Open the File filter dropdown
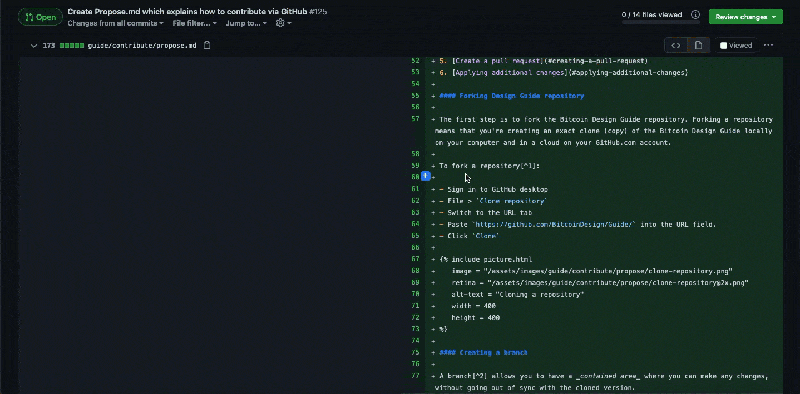This screenshot has height=394, width=800. click(x=194, y=23)
